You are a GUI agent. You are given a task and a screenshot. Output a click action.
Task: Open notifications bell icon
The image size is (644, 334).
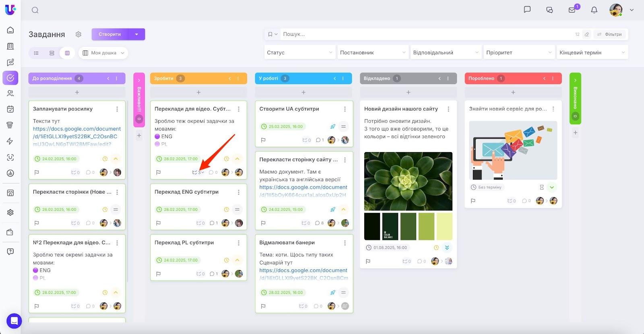(x=594, y=10)
